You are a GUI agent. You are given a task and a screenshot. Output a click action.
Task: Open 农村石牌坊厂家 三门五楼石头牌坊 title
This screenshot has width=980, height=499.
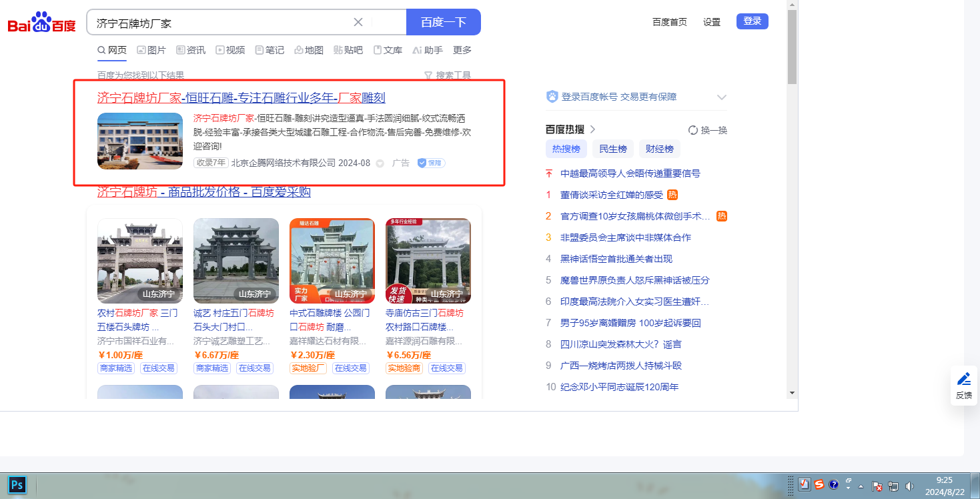pos(137,320)
